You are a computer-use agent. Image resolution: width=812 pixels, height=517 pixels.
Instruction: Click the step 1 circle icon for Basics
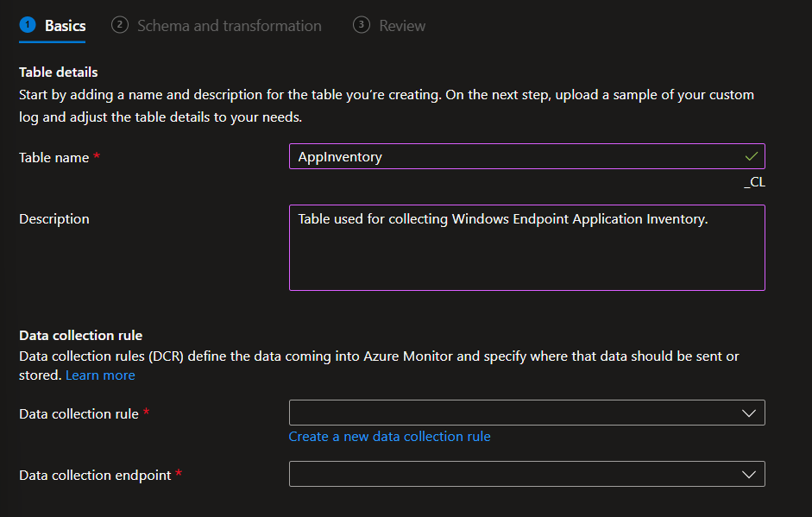(27, 25)
